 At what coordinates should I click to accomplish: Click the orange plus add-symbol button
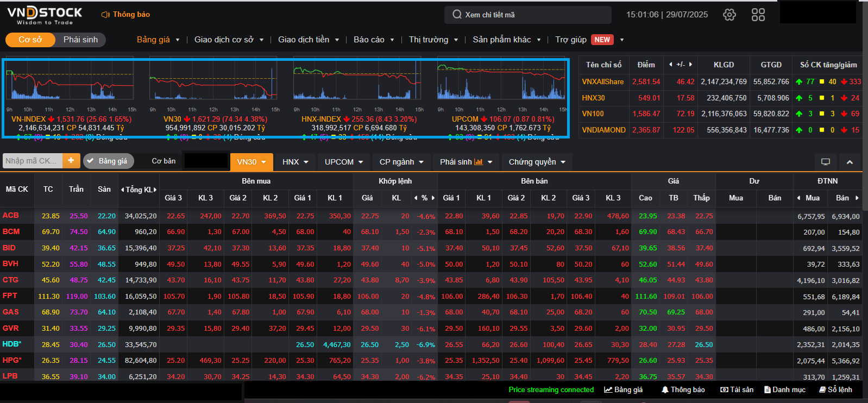tap(71, 161)
